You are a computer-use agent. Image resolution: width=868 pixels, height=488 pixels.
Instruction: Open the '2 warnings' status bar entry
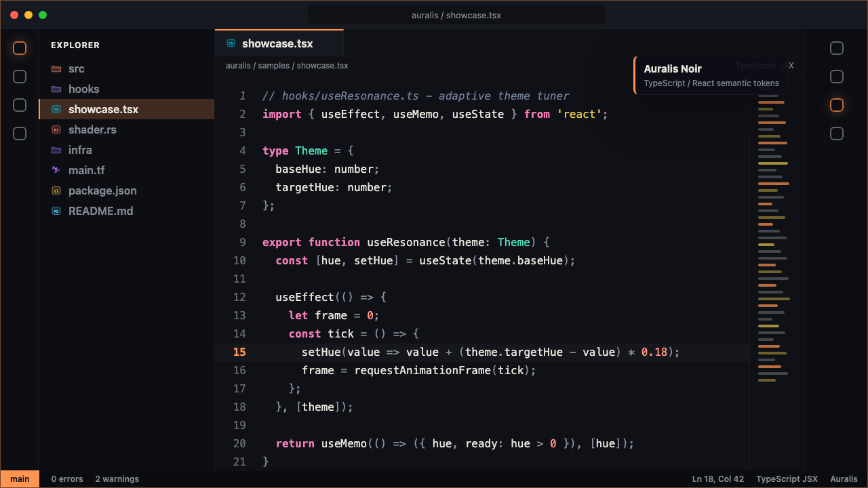click(117, 479)
